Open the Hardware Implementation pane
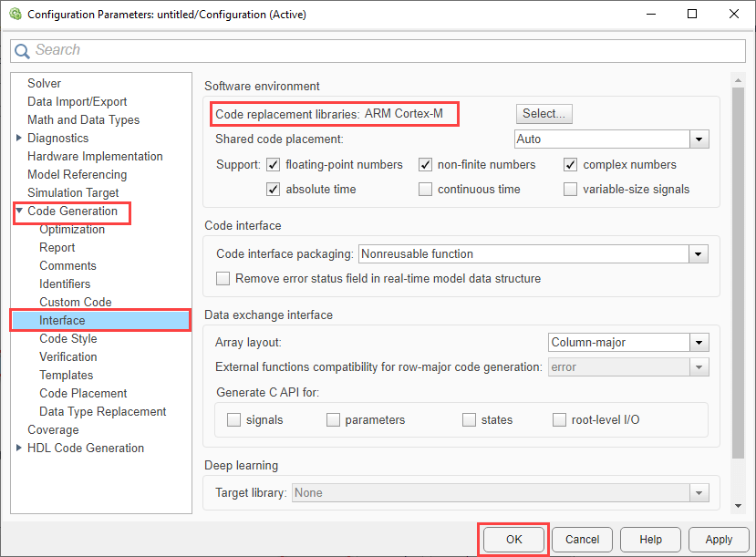This screenshot has height=557, width=756. point(95,157)
